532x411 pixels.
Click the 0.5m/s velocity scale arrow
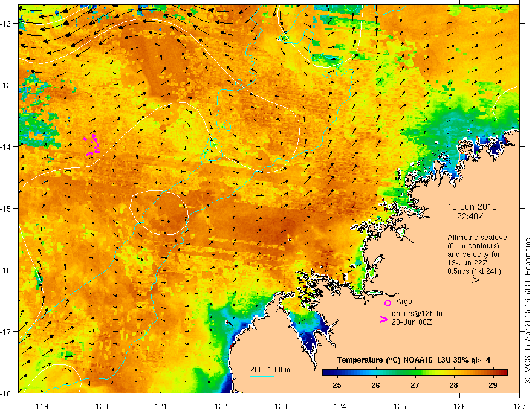pos(467,280)
